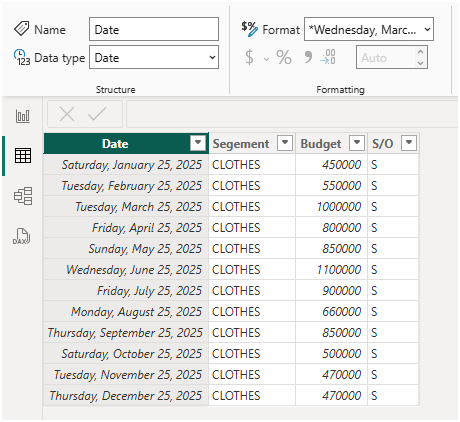
Task: Click CLOTHES in the June row
Action: coord(252,270)
